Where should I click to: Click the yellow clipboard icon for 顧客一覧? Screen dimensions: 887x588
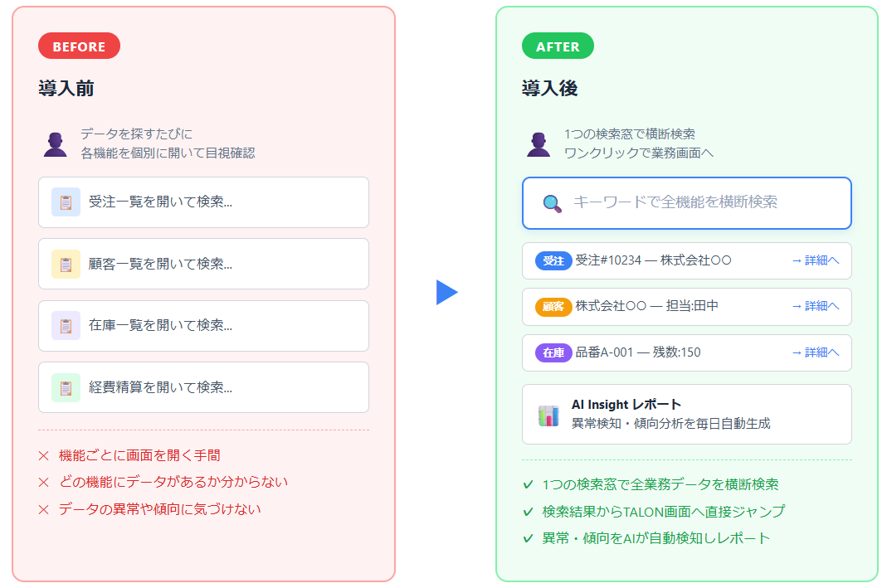point(66,264)
